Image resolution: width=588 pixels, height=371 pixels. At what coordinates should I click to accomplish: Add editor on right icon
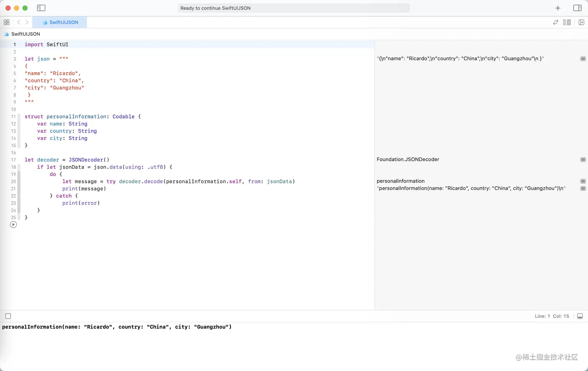(x=581, y=22)
